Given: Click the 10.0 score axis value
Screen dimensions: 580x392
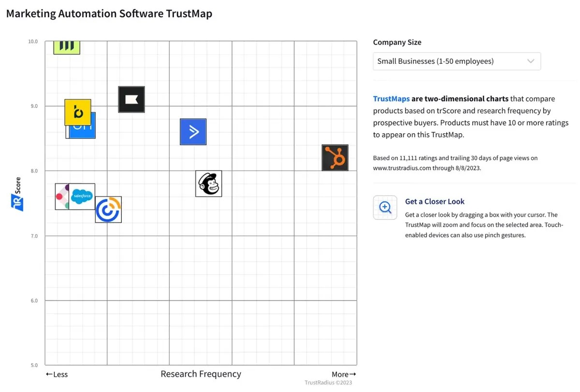Looking at the screenshot, I should click(x=33, y=42).
